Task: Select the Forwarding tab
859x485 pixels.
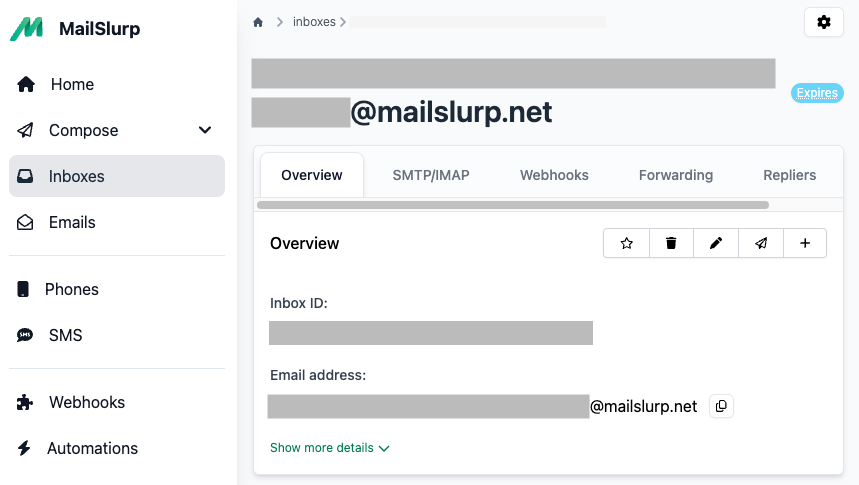Action: [x=675, y=175]
